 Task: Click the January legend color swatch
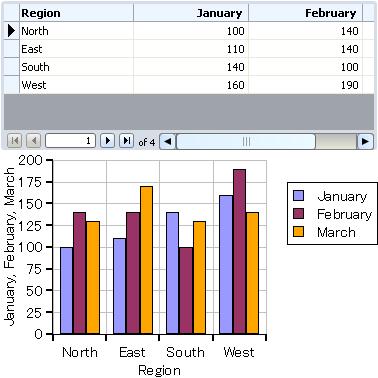click(x=299, y=196)
